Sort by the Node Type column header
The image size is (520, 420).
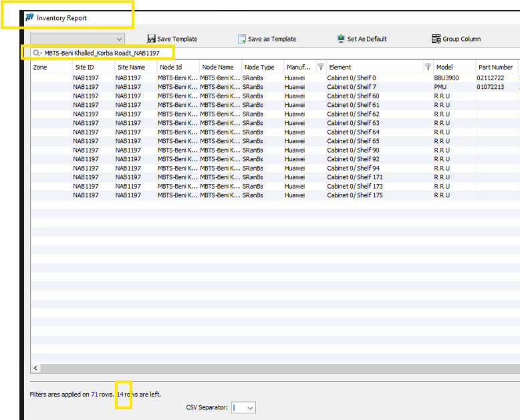259,68
